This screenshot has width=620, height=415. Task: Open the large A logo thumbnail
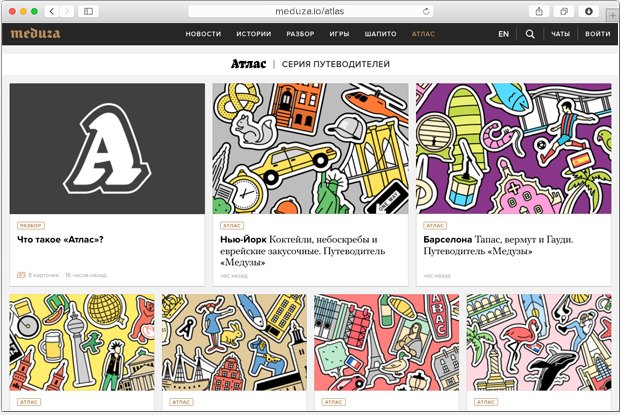107,149
